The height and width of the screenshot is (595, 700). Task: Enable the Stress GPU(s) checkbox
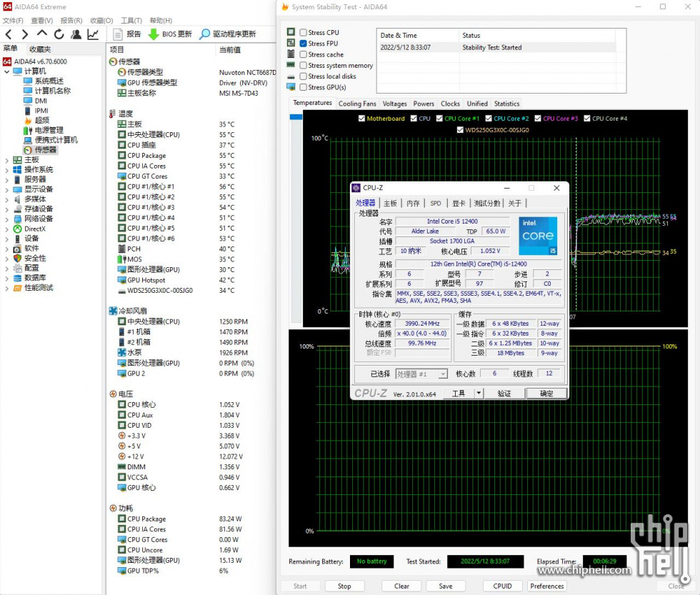(x=303, y=87)
